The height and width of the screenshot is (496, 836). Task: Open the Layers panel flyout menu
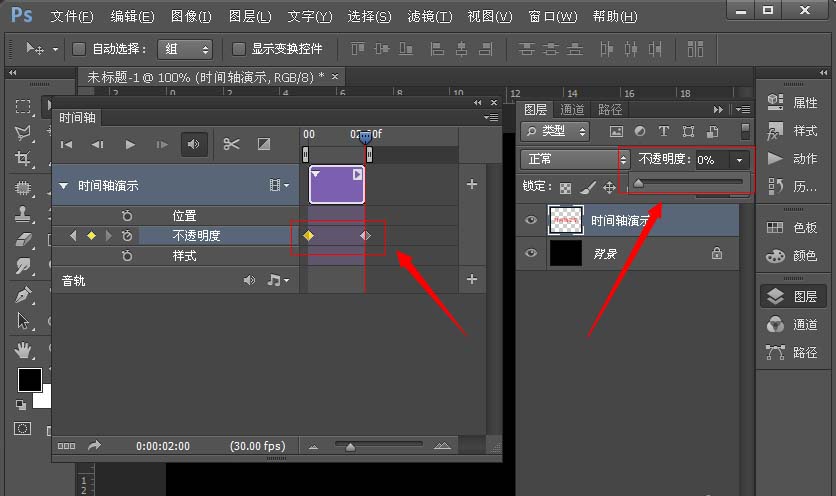coord(743,109)
